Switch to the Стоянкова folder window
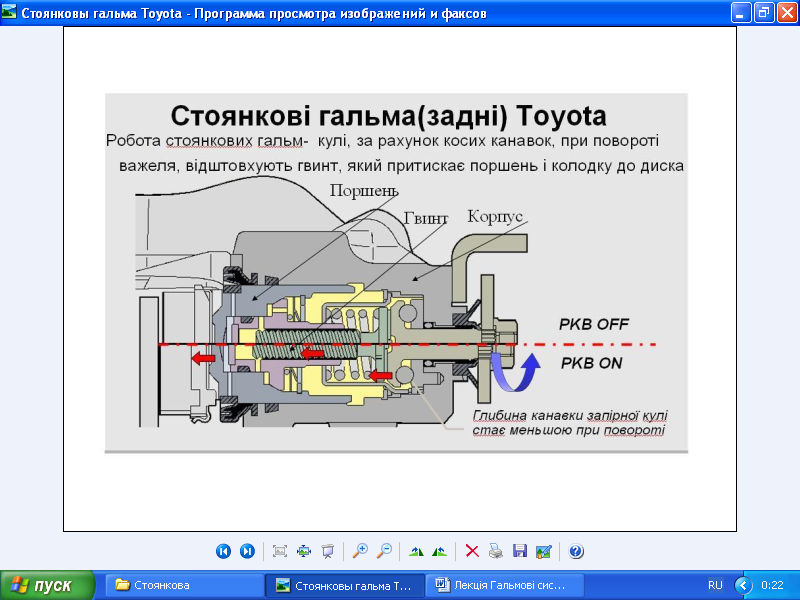 coord(185,585)
